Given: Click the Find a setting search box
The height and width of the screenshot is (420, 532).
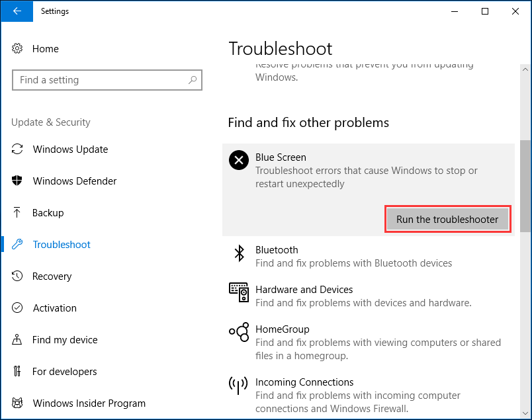Looking at the screenshot, I should (107, 80).
